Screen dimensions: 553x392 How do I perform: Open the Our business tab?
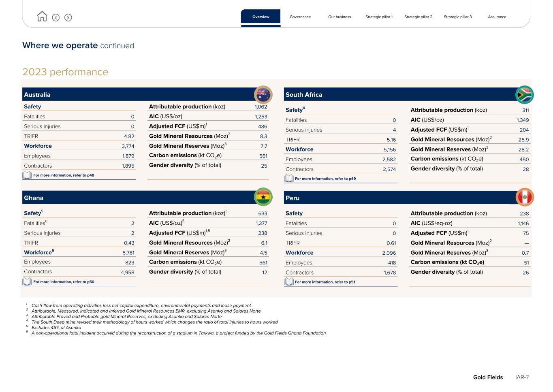339,17
